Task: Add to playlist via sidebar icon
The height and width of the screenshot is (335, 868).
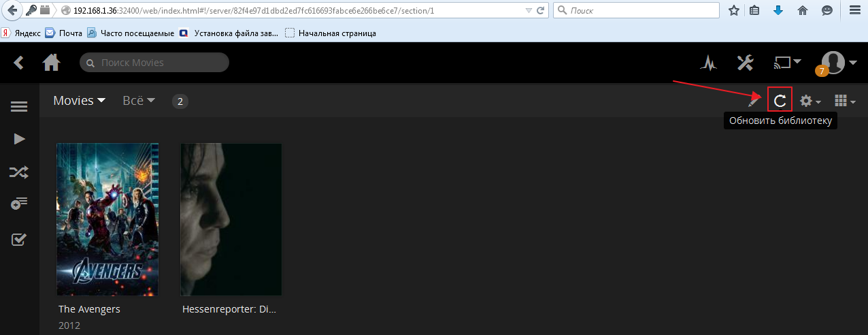Action: [x=19, y=204]
